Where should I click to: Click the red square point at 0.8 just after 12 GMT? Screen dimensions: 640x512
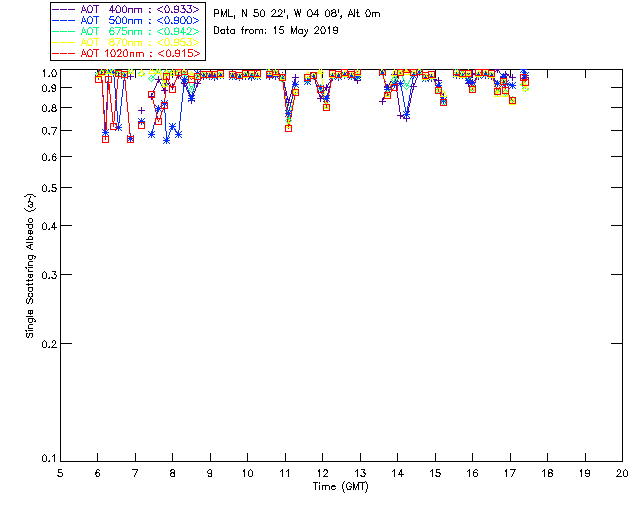pyautogui.click(x=326, y=107)
